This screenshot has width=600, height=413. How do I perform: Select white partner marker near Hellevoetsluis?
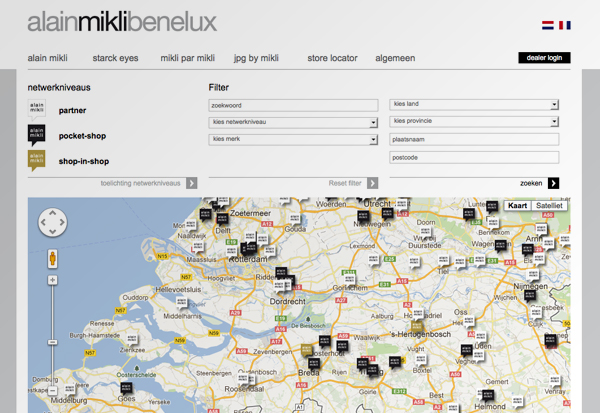pyautogui.click(x=181, y=302)
